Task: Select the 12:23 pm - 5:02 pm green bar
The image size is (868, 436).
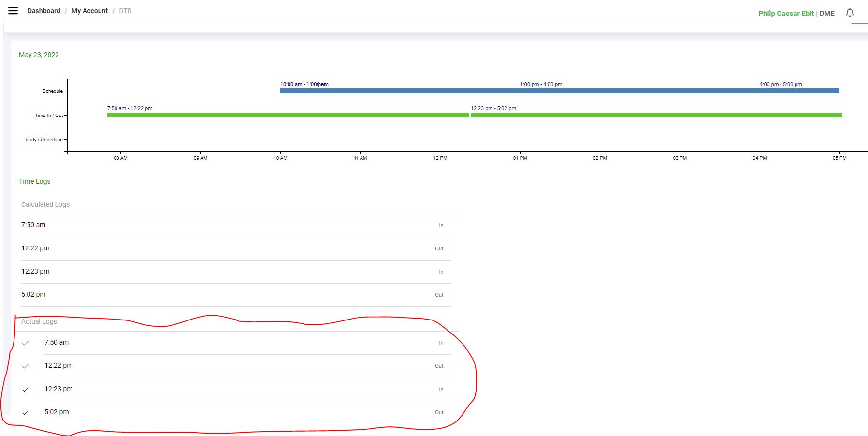Action: (x=656, y=115)
